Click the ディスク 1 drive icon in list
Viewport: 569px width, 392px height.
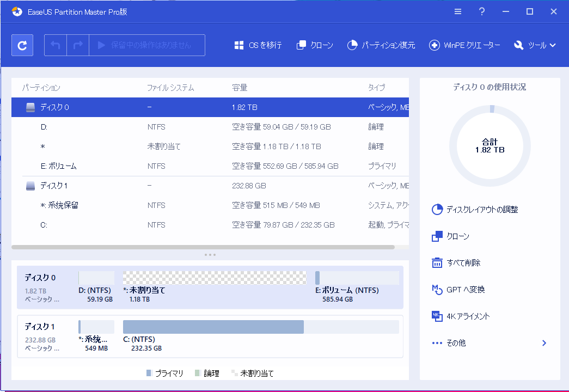point(30,186)
